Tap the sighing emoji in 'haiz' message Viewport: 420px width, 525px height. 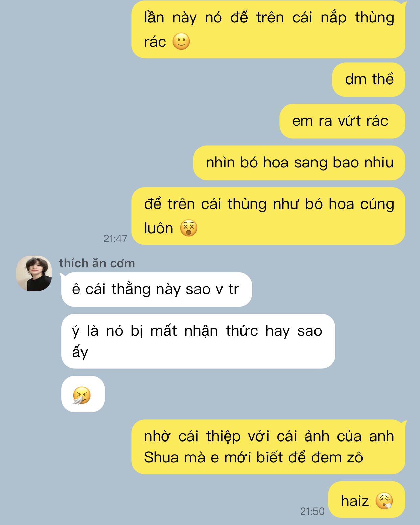(384, 501)
